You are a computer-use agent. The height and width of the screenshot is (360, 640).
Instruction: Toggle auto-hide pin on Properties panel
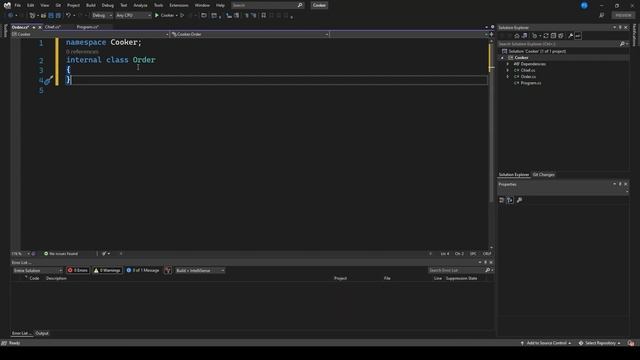(x=620, y=184)
